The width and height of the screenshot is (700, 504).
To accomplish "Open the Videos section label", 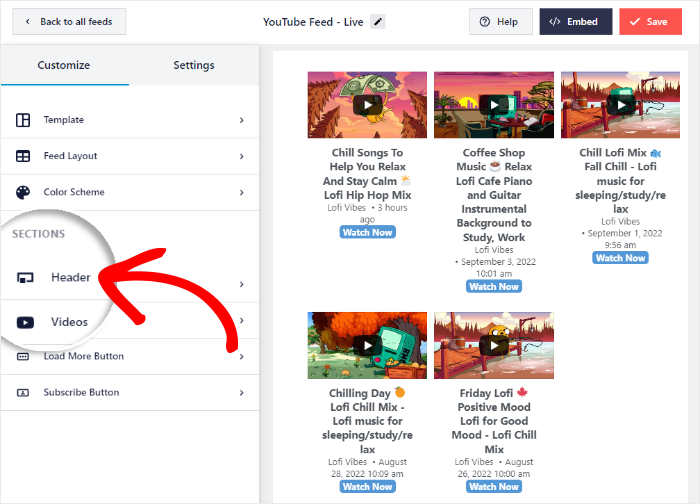I will point(69,322).
